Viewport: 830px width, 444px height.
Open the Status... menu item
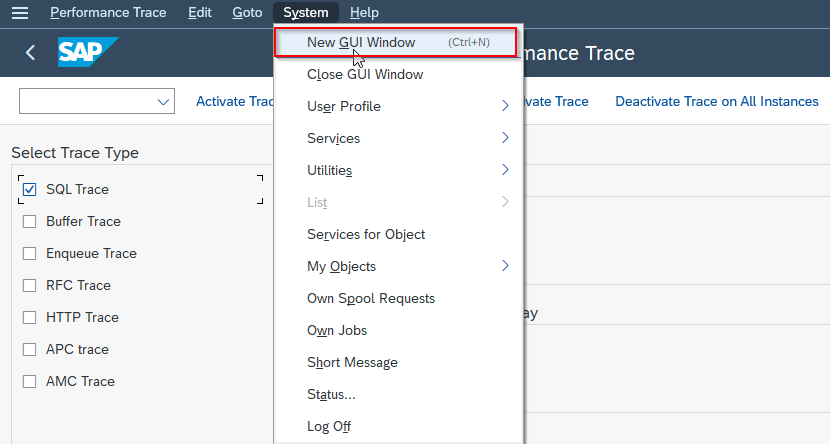(x=331, y=394)
